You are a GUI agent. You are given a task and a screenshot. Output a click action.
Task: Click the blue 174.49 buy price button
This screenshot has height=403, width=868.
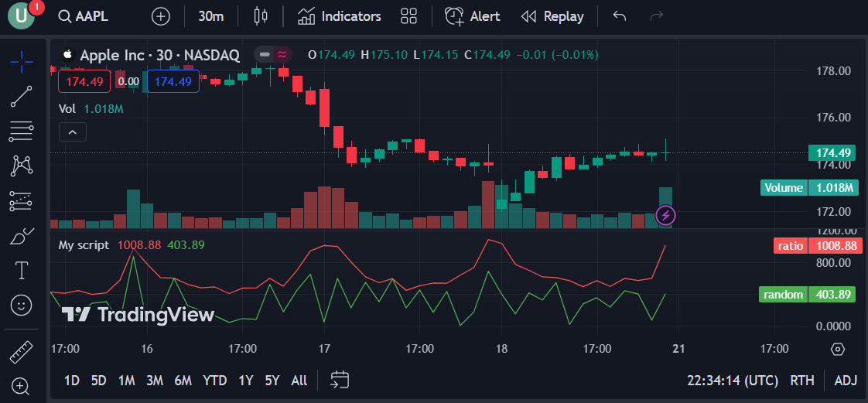[x=173, y=82]
